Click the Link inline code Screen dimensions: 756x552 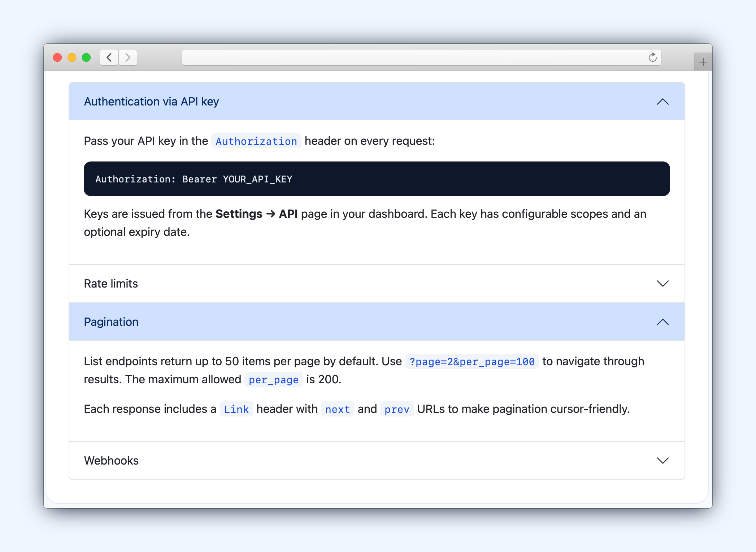coord(236,409)
